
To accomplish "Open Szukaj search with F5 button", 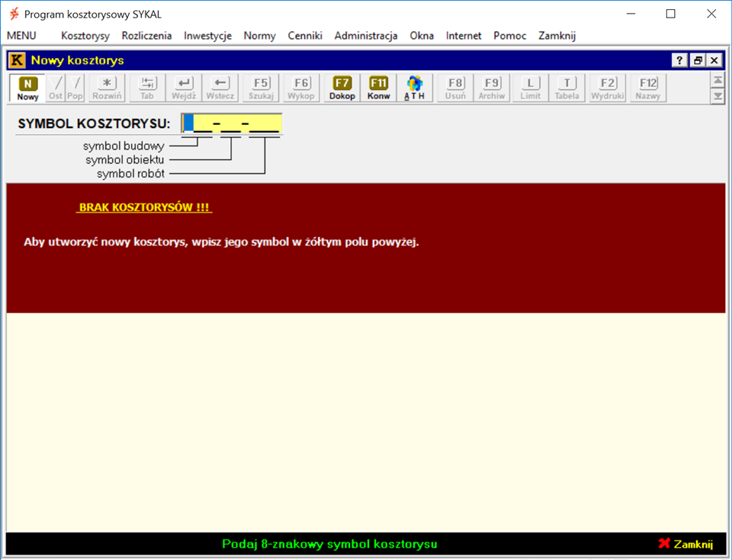I will coord(261,88).
